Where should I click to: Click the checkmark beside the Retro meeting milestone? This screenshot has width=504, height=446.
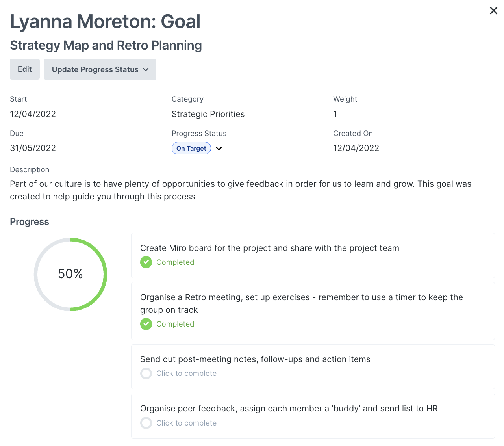146,324
